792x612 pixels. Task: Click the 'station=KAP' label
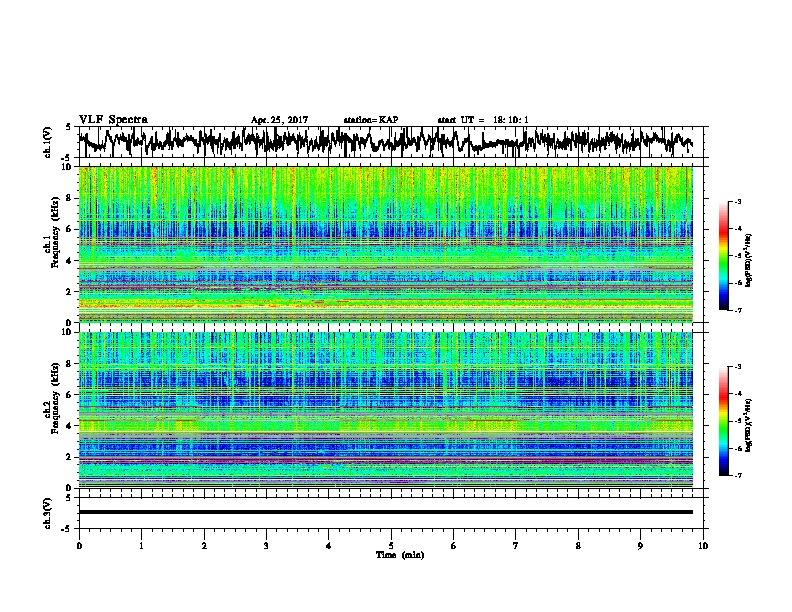[x=371, y=120]
